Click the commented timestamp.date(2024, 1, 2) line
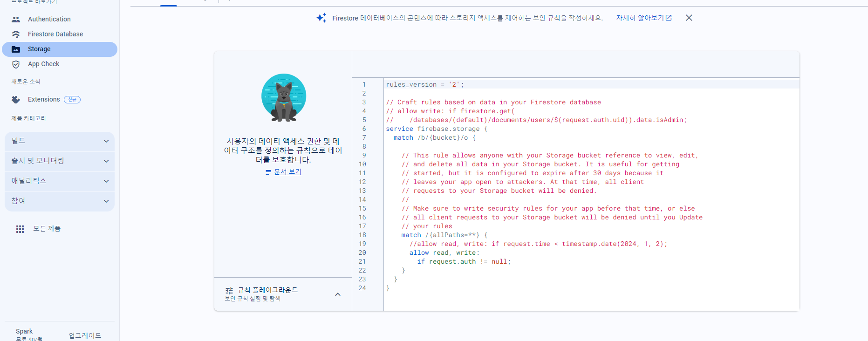 (539, 244)
